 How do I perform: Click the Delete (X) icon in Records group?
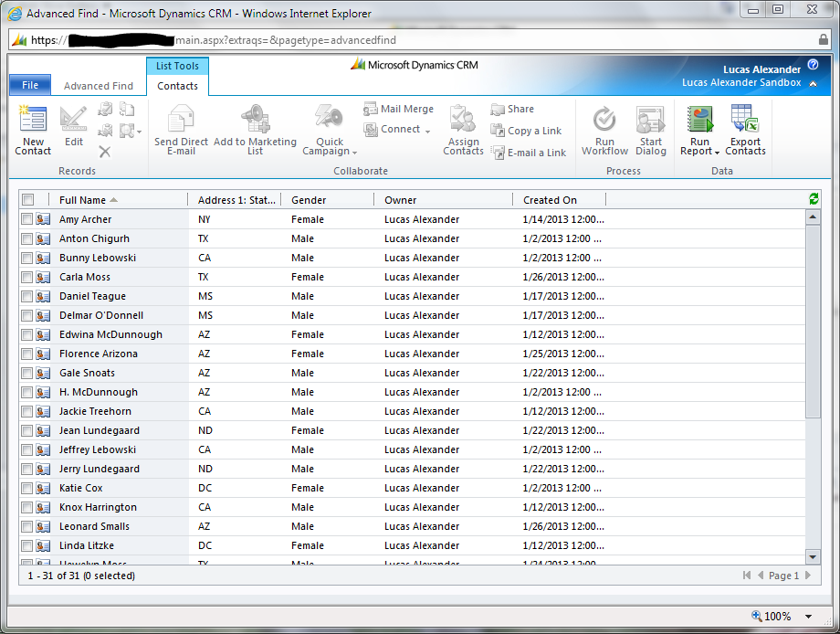coord(105,153)
